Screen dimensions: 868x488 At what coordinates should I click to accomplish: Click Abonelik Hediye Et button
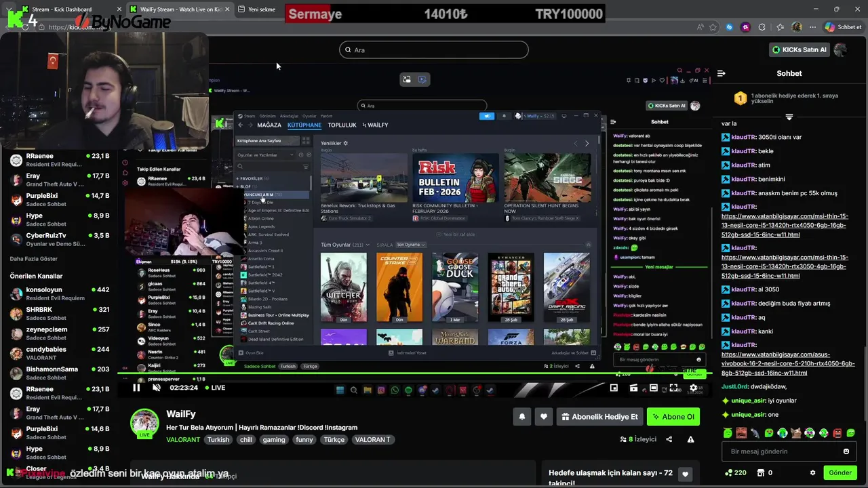pyautogui.click(x=599, y=417)
